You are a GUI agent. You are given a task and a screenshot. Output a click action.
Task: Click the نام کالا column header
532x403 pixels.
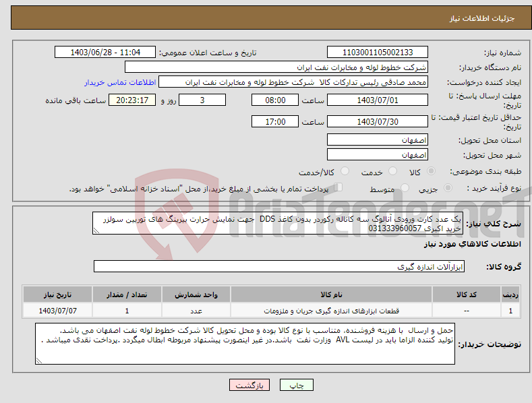tap(331, 294)
